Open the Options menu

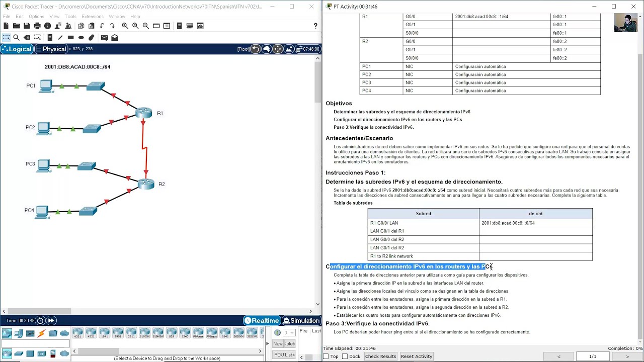[36, 17]
